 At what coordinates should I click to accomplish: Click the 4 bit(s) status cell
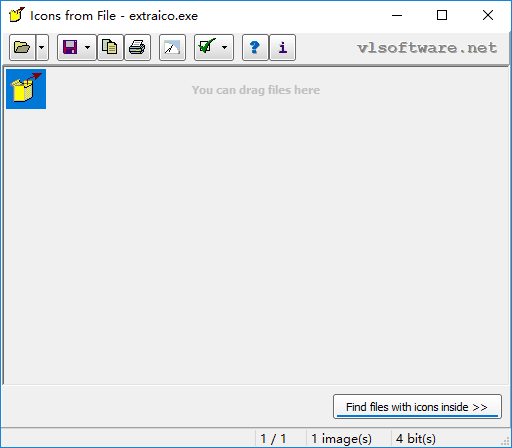[416, 439]
